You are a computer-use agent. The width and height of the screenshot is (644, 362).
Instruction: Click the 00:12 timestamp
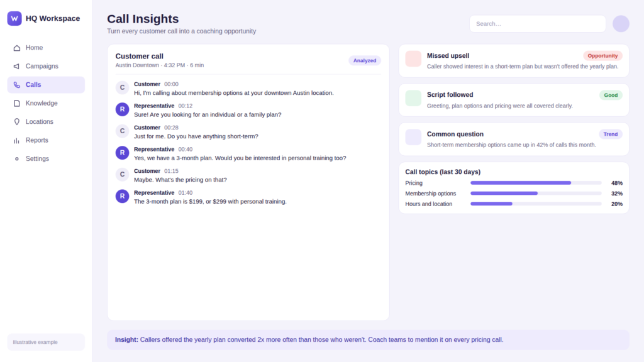coord(186,106)
